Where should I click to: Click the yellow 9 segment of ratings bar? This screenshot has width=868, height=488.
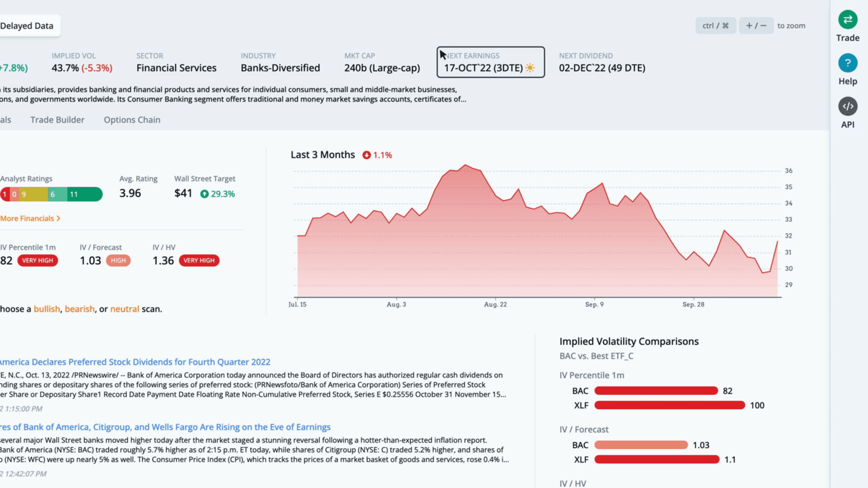pos(33,194)
